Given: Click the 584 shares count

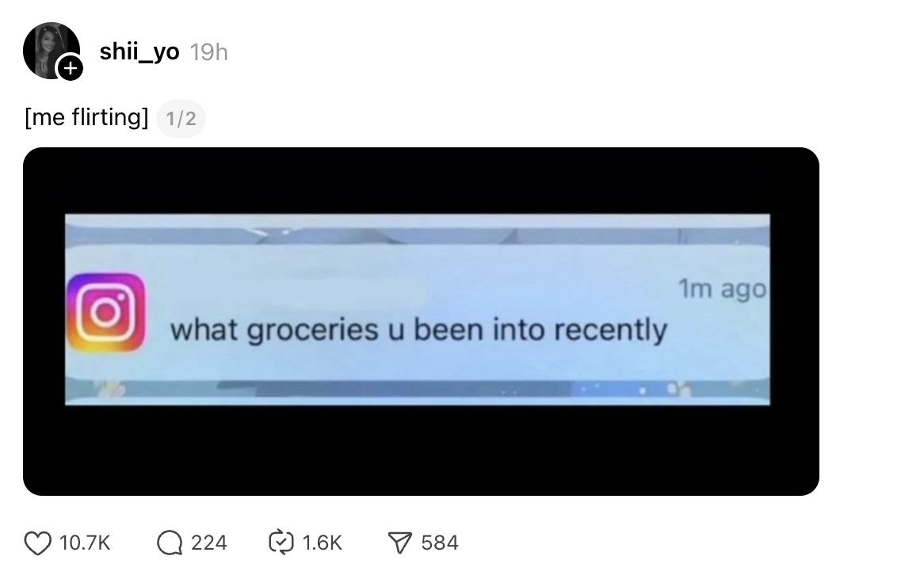Looking at the screenshot, I should pyautogui.click(x=440, y=543).
